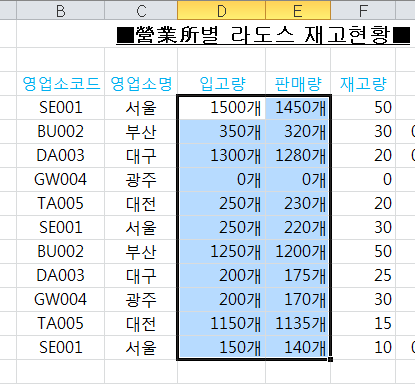Image resolution: width=415 pixels, height=384 pixels.
Task: Select the DA003 cell in the 1300개 row
Action: (61, 155)
